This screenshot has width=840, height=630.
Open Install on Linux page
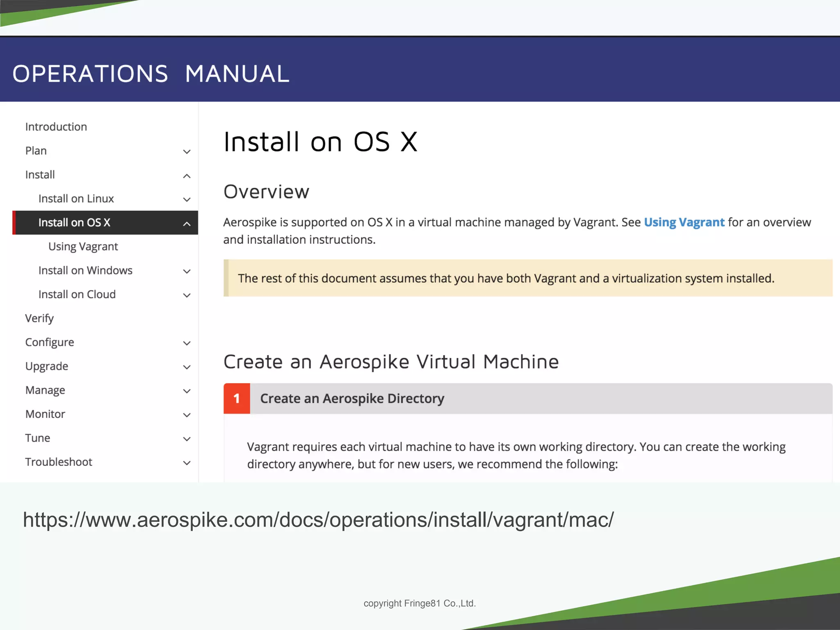point(76,199)
